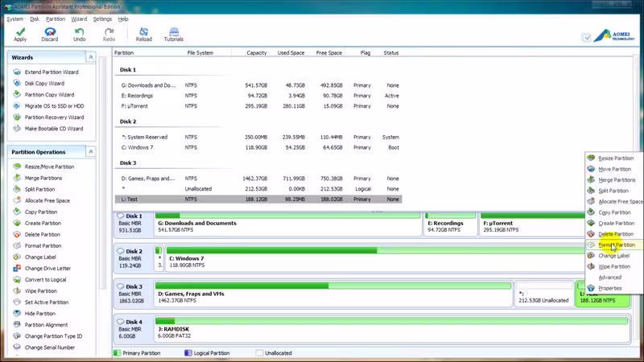Open Partition Recovery Wizard icon
Image resolution: width=644 pixels, height=362 pixels.
point(17,117)
